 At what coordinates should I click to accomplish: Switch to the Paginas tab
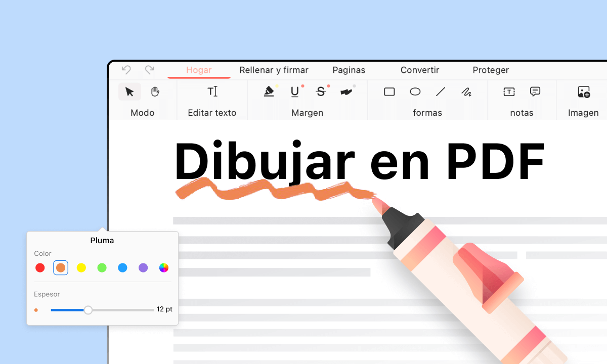(x=349, y=70)
